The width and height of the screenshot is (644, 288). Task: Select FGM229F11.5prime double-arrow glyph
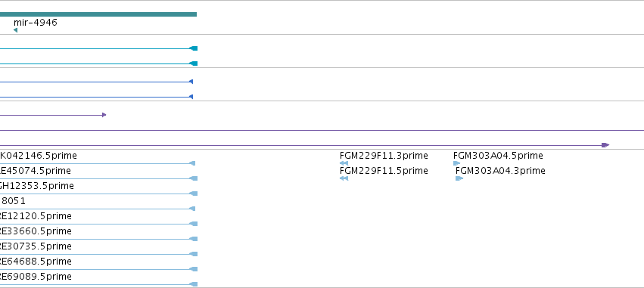point(344,178)
